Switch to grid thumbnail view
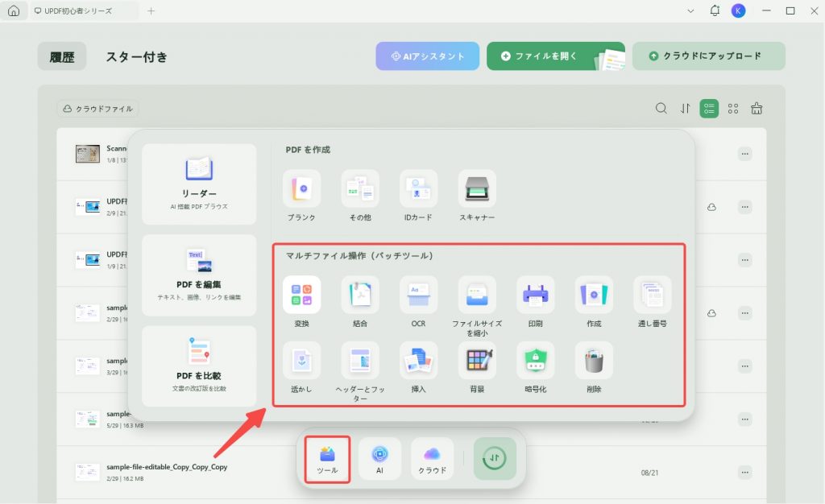This screenshot has height=504, width=825. pos(733,108)
